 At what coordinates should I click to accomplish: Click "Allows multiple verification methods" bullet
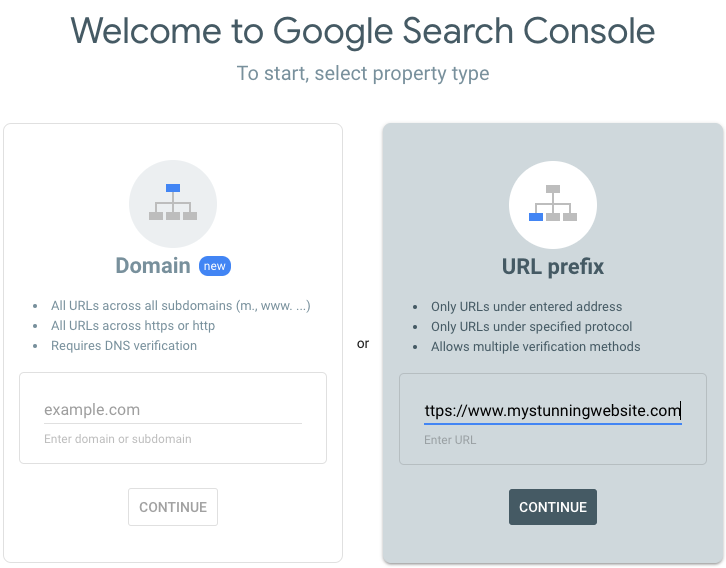(535, 347)
